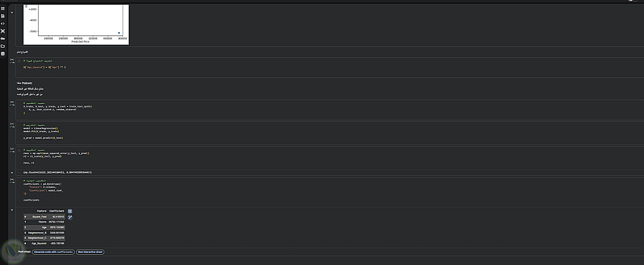The image size is (644, 265).
Task: Open the find and replace sidebar icon
Action: tap(3, 16)
